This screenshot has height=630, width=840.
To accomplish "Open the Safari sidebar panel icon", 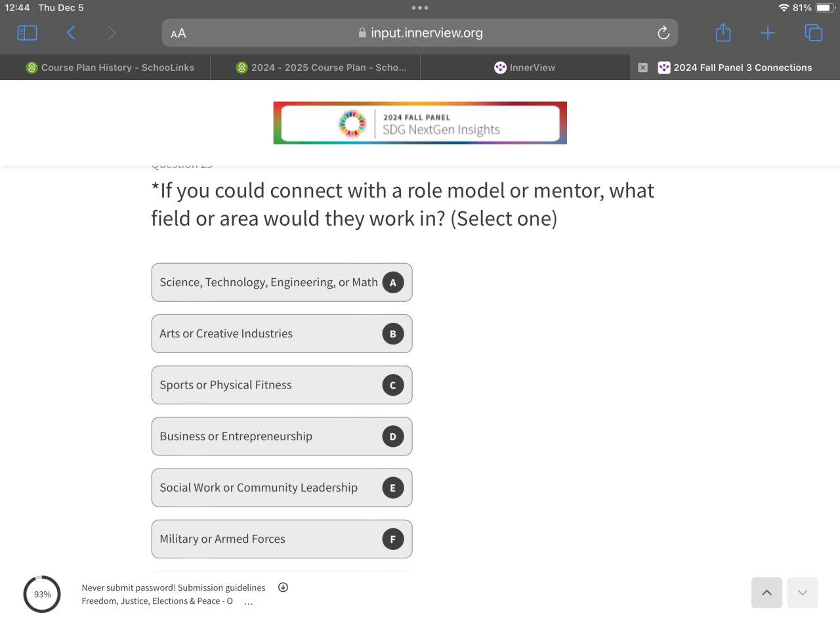I will (27, 33).
